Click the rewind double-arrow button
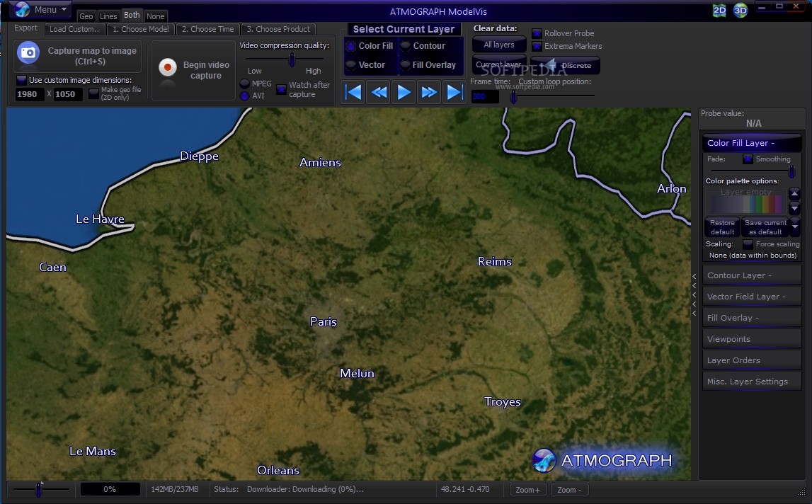 point(379,93)
